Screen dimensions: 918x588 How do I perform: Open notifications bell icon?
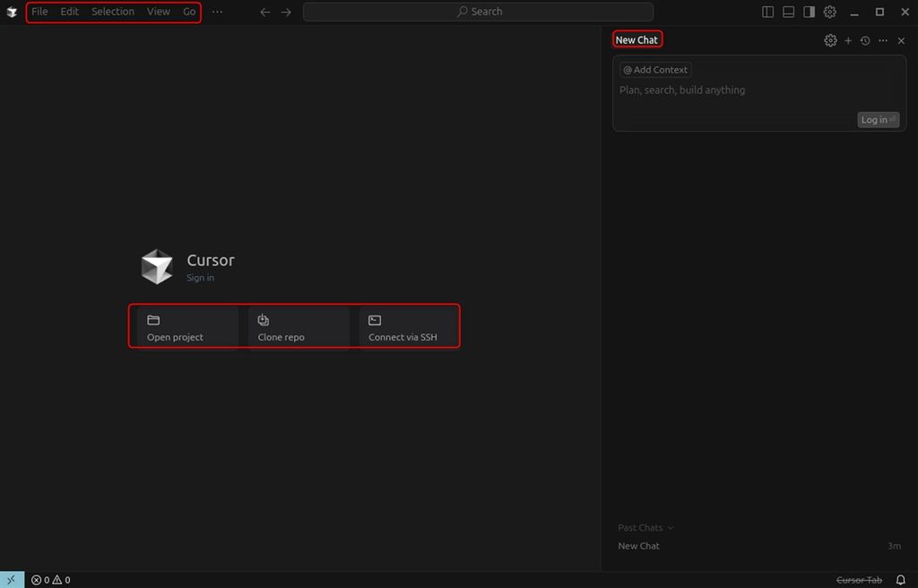[x=901, y=580]
